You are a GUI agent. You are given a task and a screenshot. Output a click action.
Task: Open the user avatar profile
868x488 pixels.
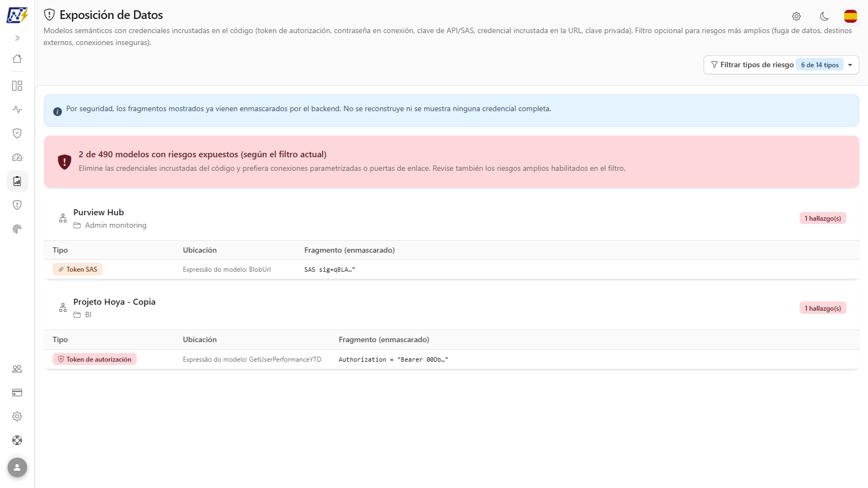click(x=17, y=467)
